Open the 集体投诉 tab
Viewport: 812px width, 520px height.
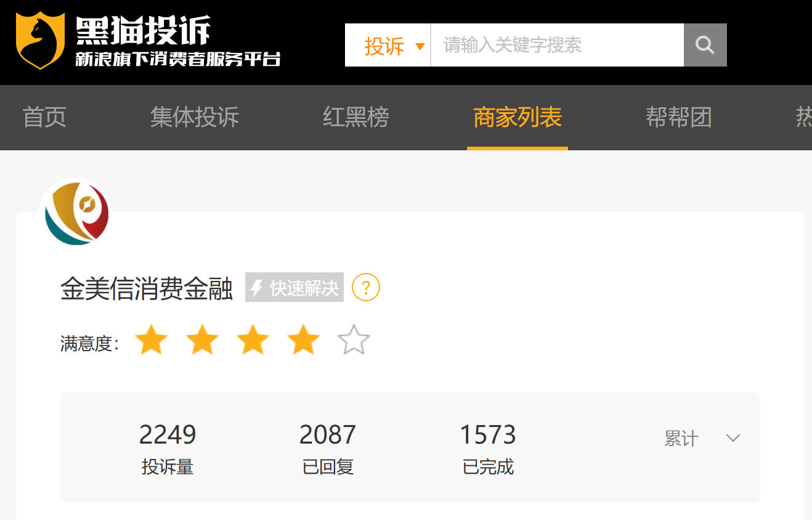194,117
